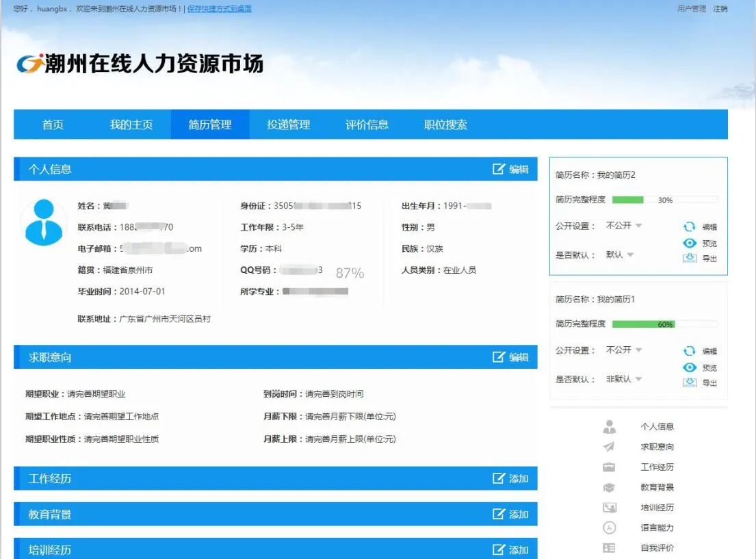Viewport: 756px width, 559px height.
Task: Click the graduation cap icon beside 教育背景
Action: (609, 487)
